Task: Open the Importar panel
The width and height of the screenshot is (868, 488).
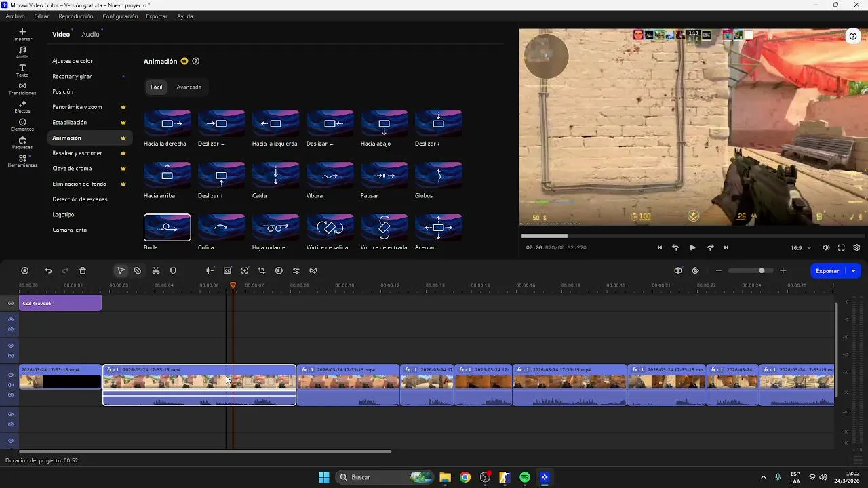Action: [x=22, y=35]
